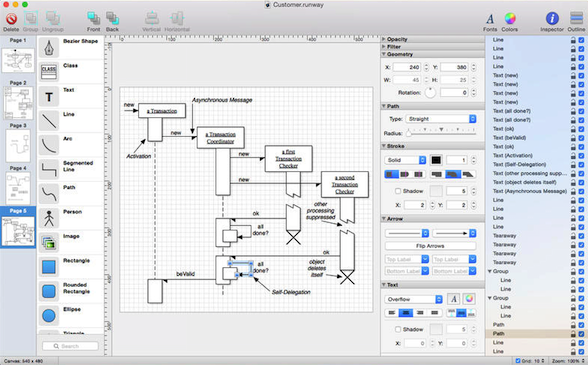The image size is (588, 365).
Task: Switch to Page 1 thumbnail
Action: click(18, 60)
